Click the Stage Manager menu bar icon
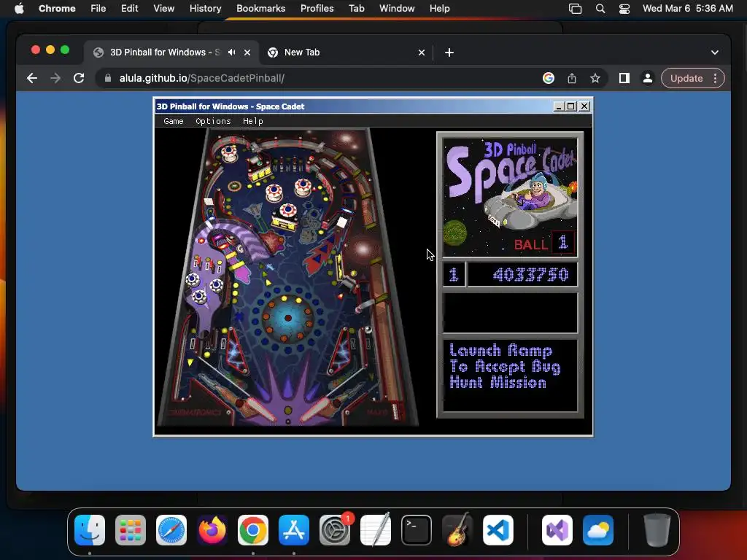Image resolution: width=747 pixels, height=560 pixels. click(x=576, y=9)
